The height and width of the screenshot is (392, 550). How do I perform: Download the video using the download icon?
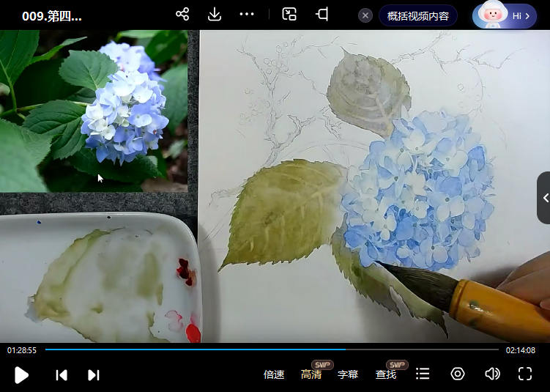tap(215, 15)
